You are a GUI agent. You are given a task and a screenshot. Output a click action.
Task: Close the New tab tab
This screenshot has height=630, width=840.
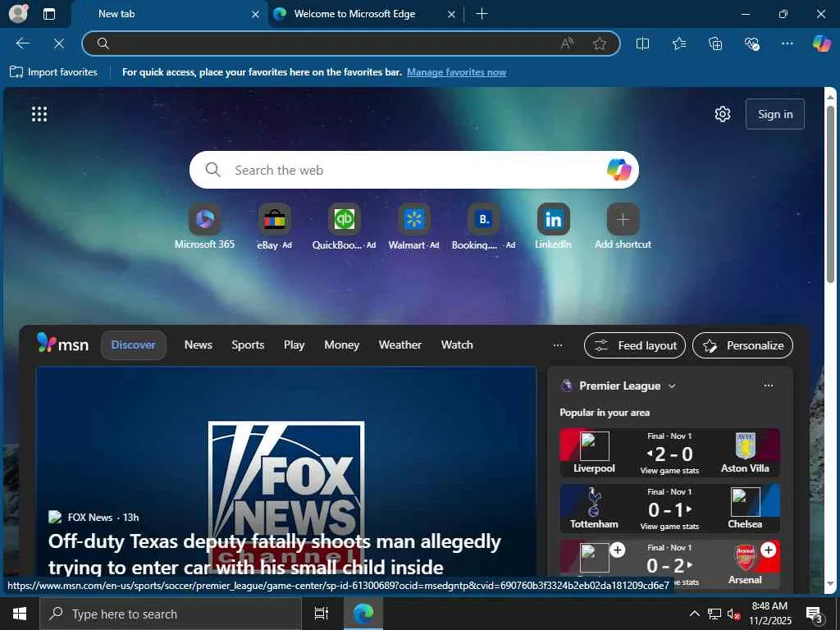[256, 15]
